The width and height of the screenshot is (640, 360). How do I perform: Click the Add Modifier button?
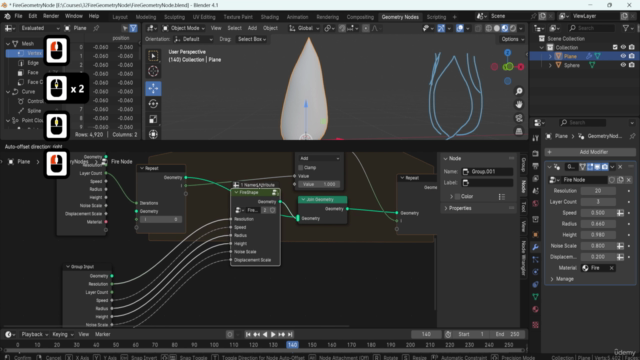click(590, 152)
